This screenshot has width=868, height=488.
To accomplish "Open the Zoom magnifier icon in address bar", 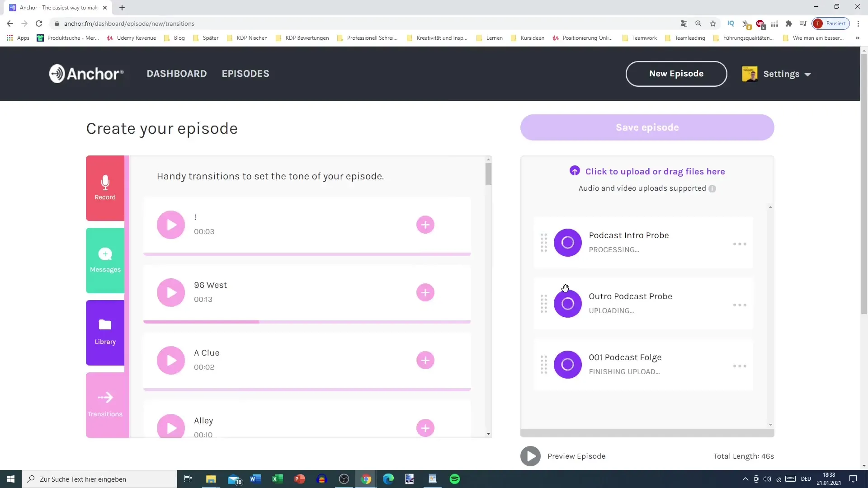I will [698, 23].
